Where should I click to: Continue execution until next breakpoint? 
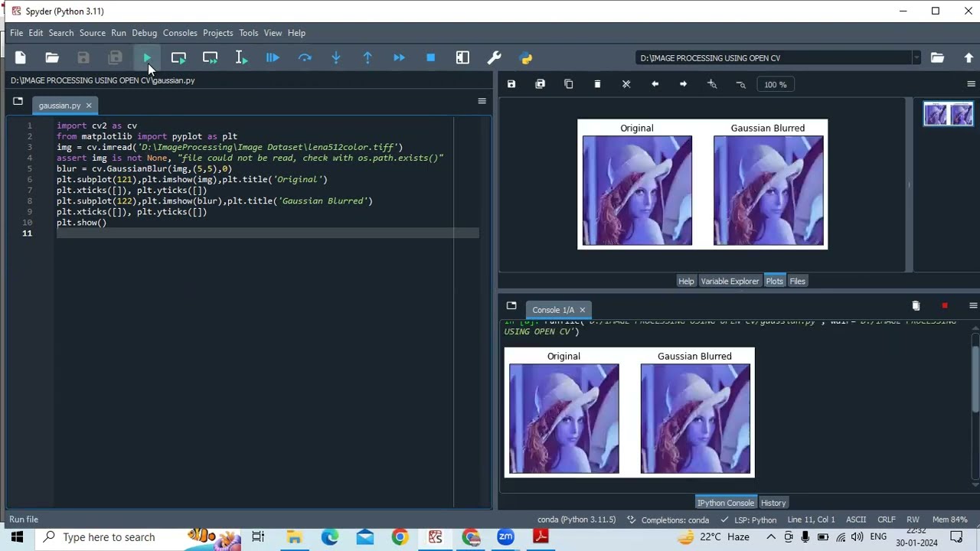pos(399,57)
